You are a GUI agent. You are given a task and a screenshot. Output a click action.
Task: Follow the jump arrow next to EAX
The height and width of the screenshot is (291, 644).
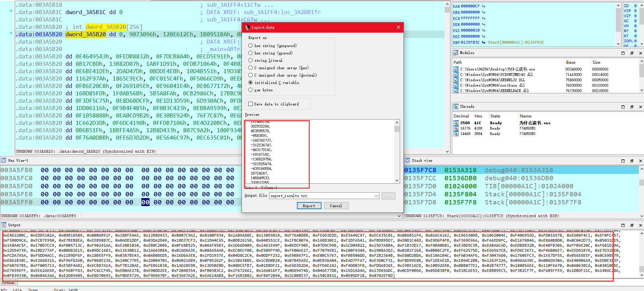click(x=484, y=6)
